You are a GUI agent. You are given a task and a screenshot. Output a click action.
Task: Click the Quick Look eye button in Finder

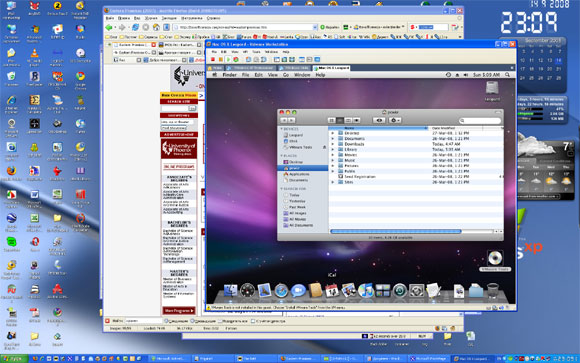pos(379,120)
